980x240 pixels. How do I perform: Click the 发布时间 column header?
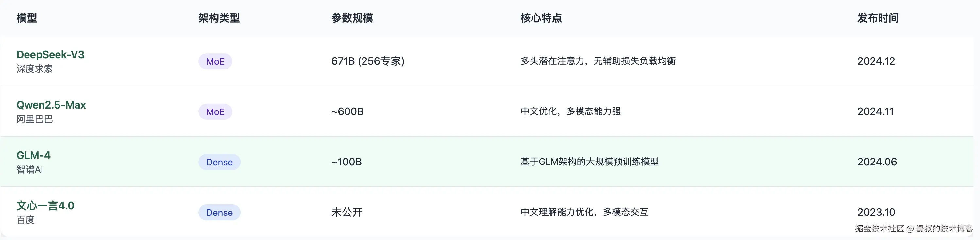coord(878,18)
